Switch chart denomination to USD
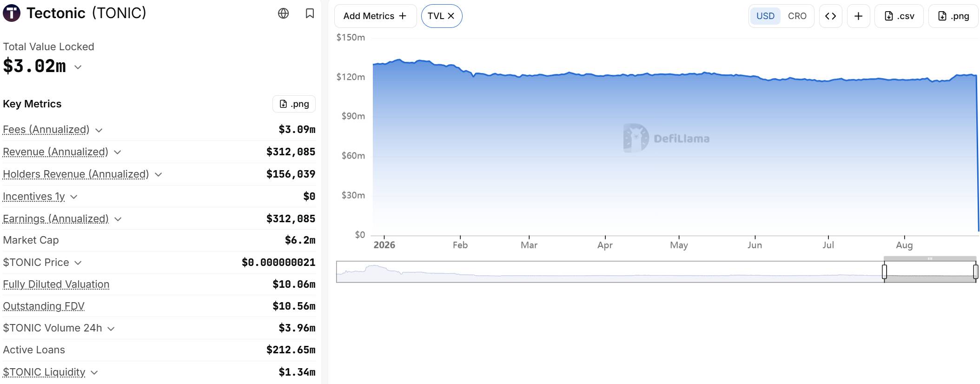This screenshot has height=384, width=980. pyautogui.click(x=765, y=16)
